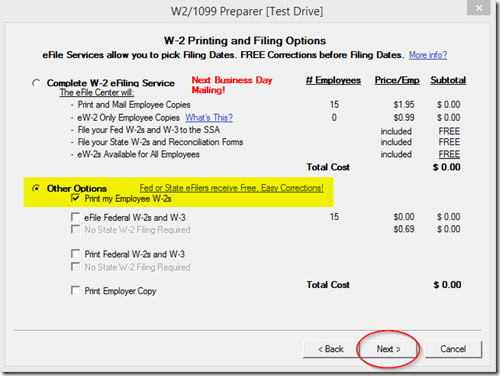Click 'eW-2 Only Employee Copies' text
The width and height of the screenshot is (500, 376).
[128, 118]
